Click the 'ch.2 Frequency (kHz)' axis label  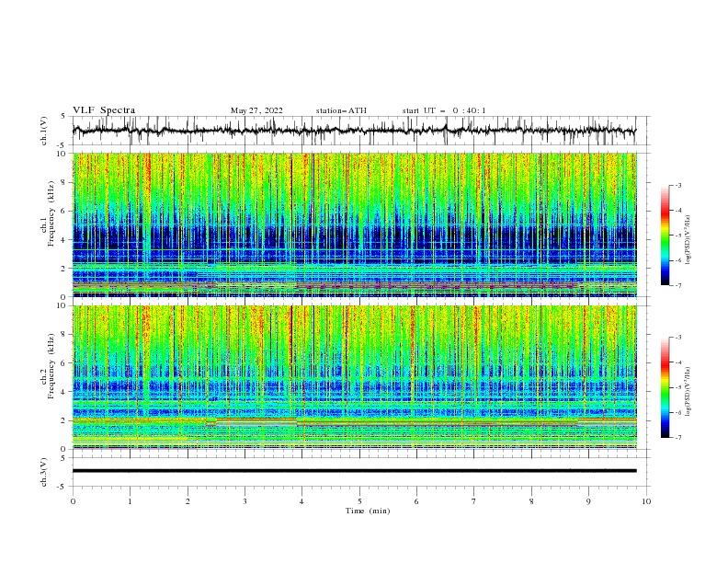[x=48, y=366]
